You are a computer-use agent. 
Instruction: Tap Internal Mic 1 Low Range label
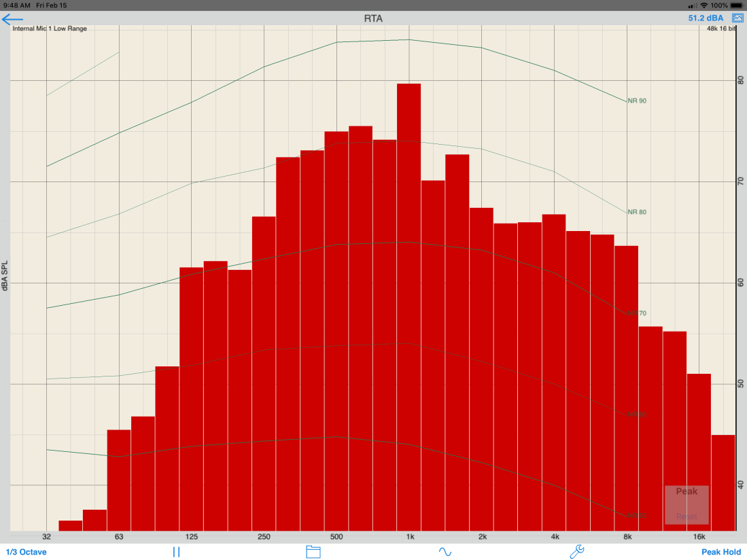pos(50,29)
